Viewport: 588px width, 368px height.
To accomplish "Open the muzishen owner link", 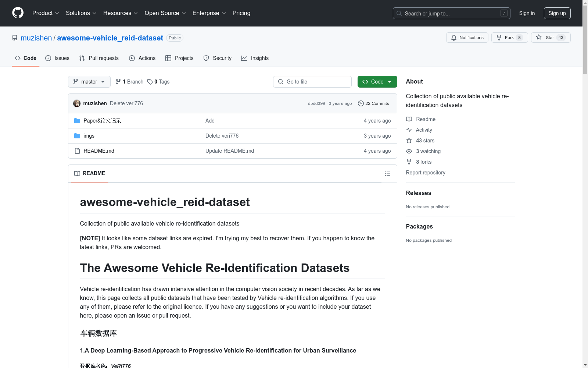I will point(36,38).
